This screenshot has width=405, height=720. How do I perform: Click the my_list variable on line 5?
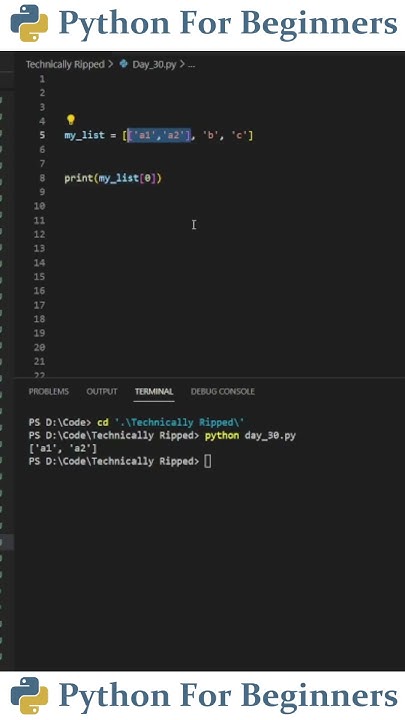tap(84, 136)
